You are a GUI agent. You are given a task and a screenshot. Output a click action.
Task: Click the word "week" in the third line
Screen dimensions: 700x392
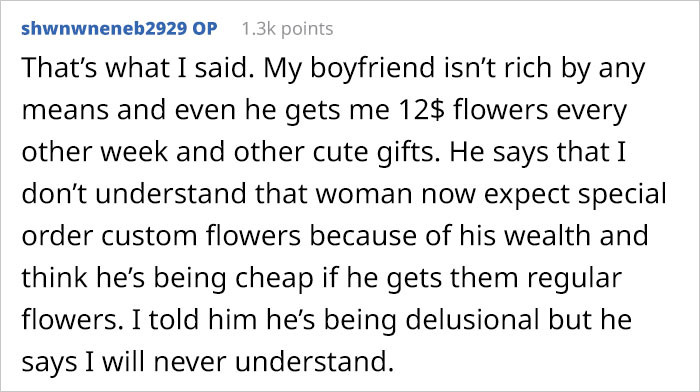[133, 152]
